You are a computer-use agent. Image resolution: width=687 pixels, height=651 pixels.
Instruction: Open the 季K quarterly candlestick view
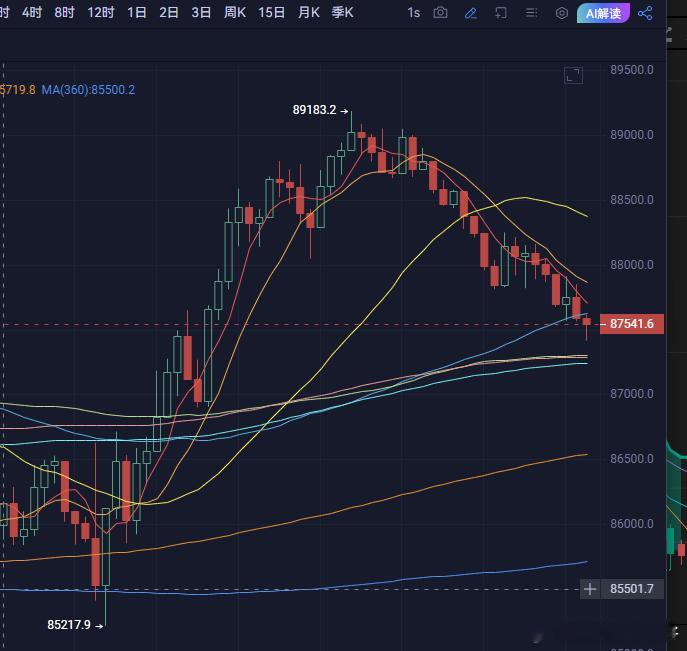click(x=343, y=12)
